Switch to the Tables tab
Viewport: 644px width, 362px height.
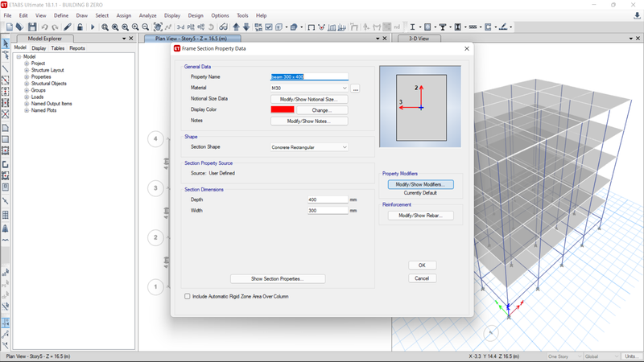pos(57,48)
